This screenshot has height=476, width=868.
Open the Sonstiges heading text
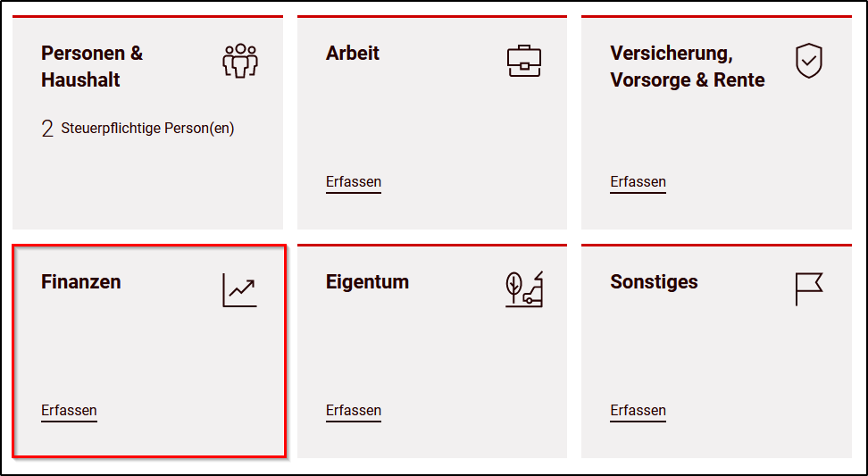[654, 281]
